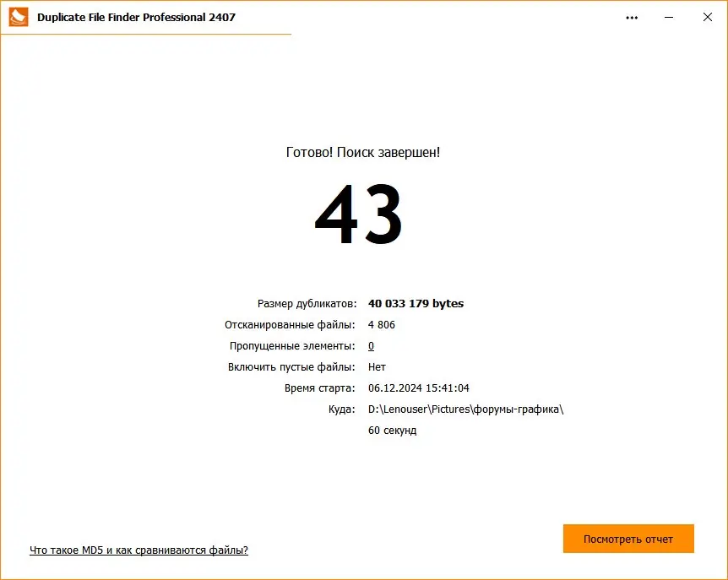
Task: Click the 'Куда:' label
Action: [341, 409]
